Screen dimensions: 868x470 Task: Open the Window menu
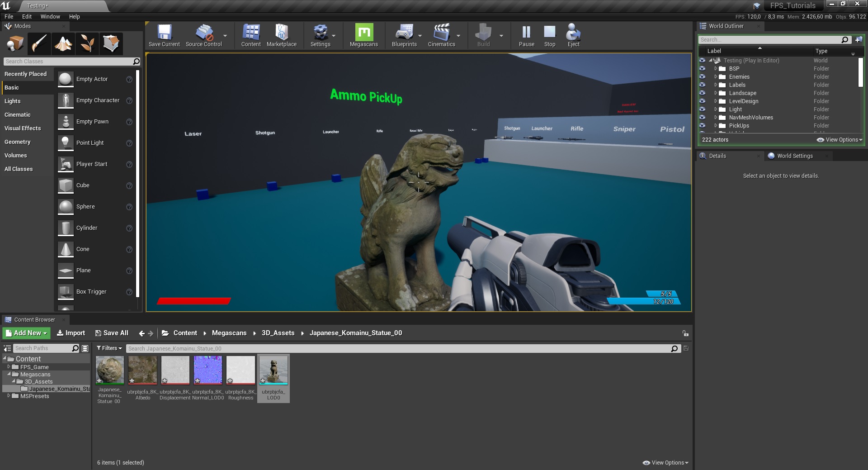50,17
